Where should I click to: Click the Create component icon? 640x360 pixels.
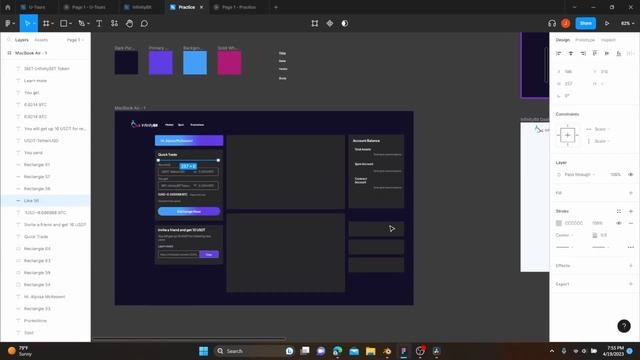tap(330, 24)
